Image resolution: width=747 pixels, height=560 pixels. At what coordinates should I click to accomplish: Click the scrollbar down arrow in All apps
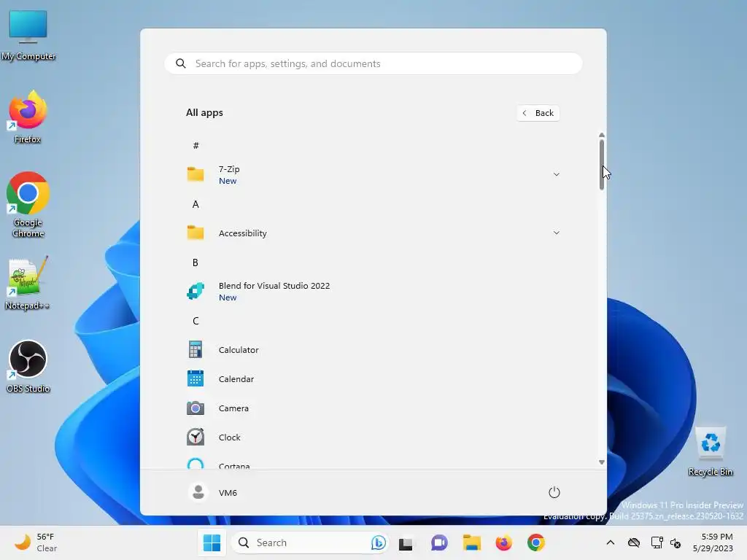click(602, 462)
